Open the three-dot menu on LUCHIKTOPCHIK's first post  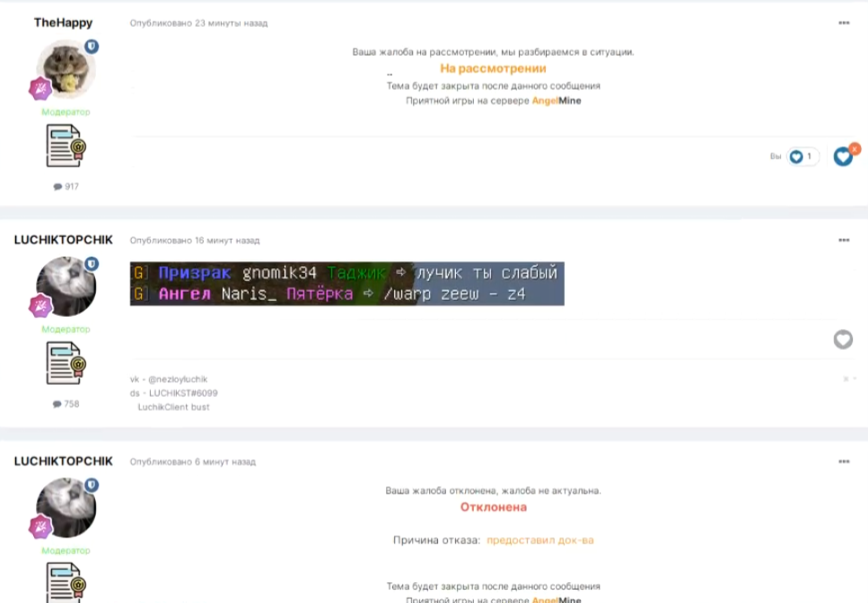843,240
